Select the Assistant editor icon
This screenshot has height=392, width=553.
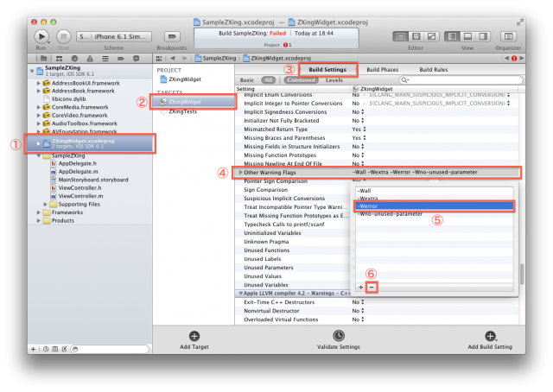416,36
